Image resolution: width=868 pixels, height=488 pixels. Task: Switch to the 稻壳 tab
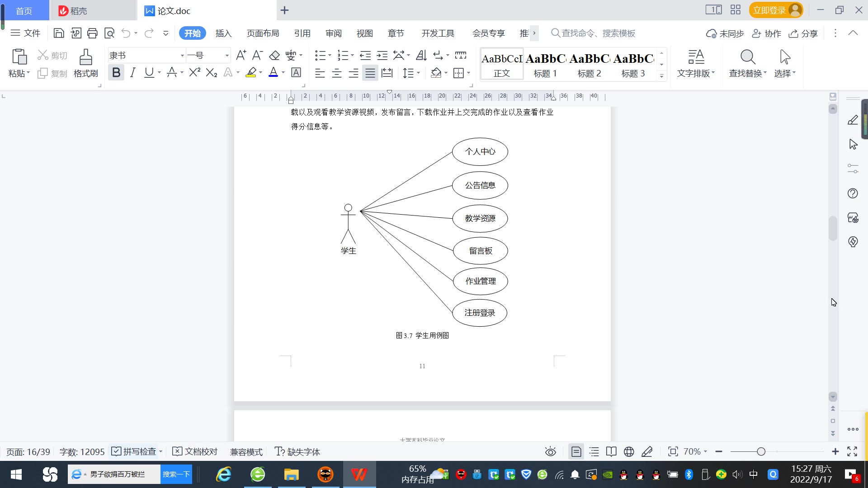(93, 10)
